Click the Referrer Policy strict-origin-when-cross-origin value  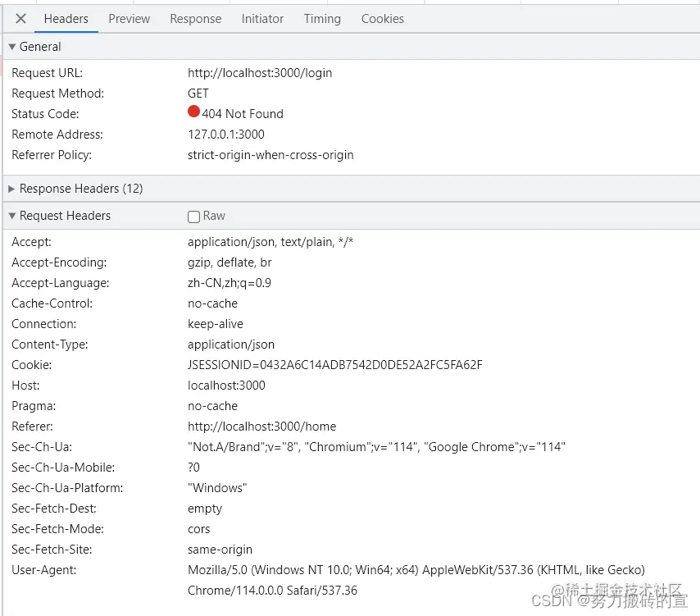click(270, 155)
